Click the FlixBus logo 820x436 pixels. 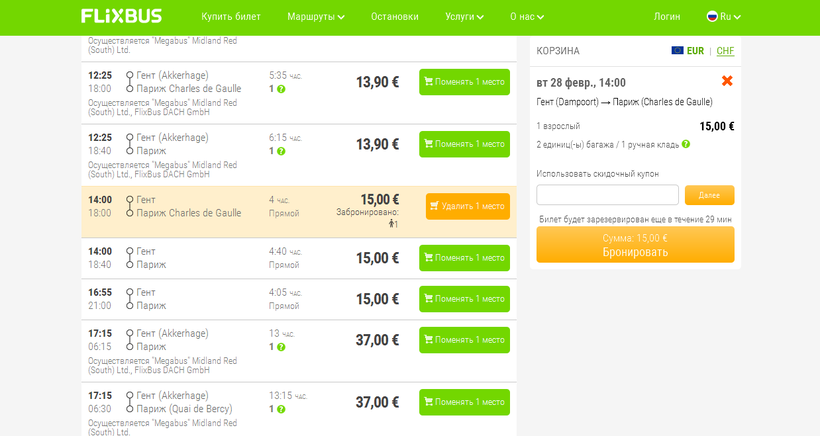[x=121, y=16]
